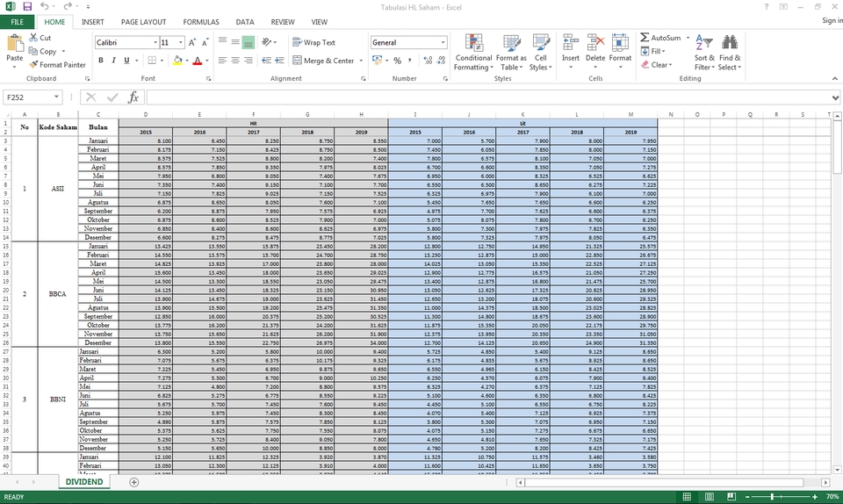Apply the percent style

click(x=397, y=61)
